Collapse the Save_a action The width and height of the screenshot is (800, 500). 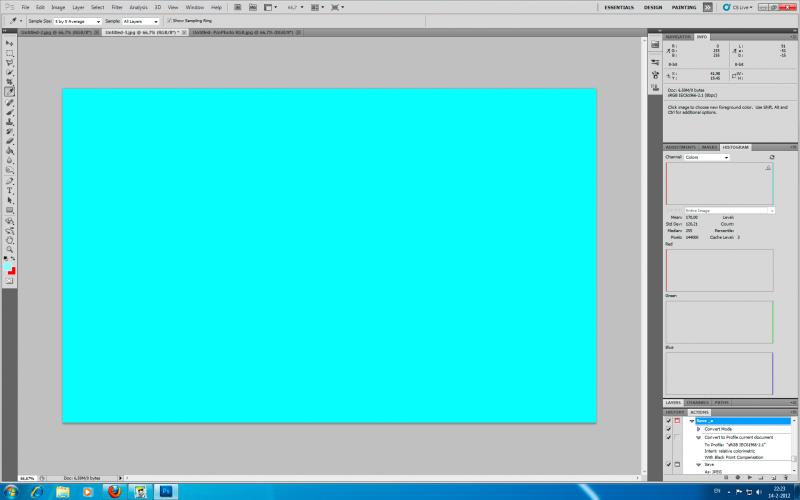coord(692,421)
